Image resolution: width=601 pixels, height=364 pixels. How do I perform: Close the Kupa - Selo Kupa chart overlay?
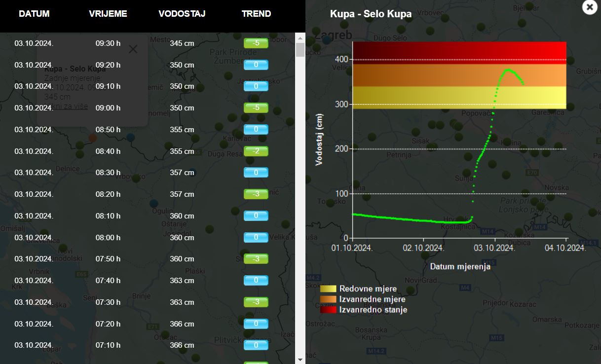(589, 7)
